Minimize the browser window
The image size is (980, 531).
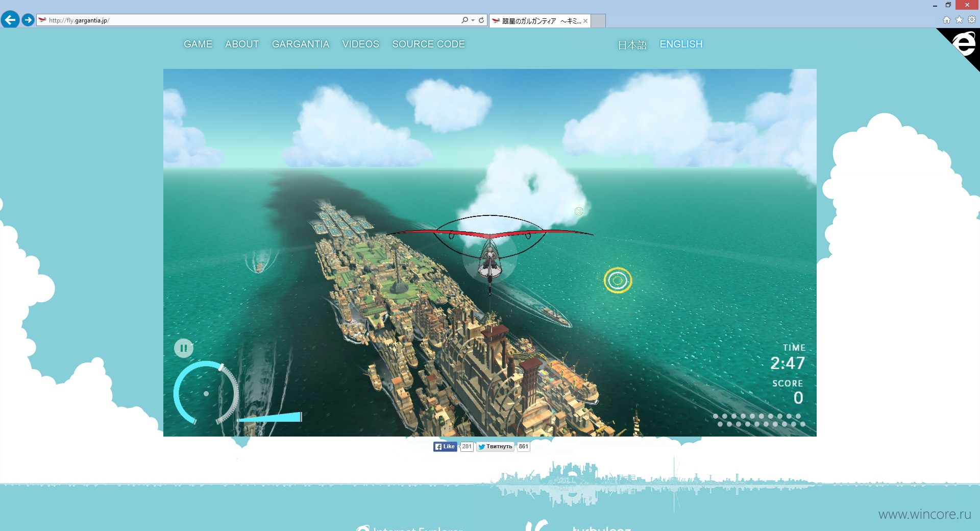click(x=935, y=5)
